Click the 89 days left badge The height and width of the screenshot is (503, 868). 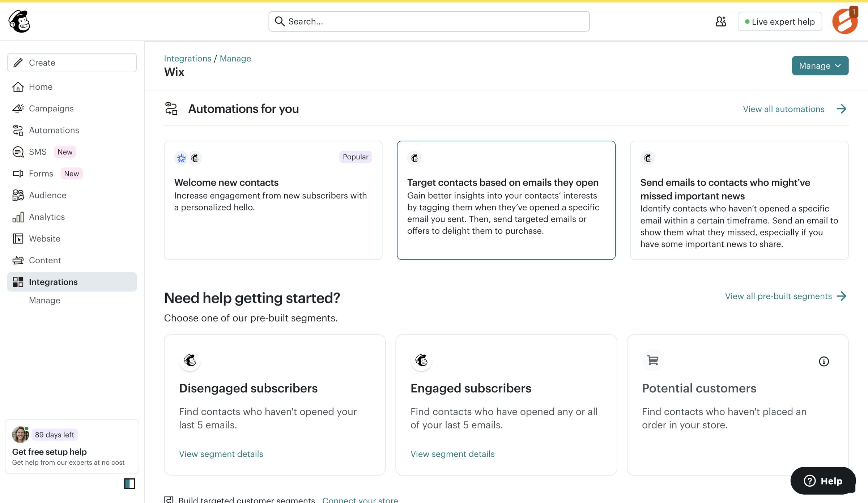55,435
